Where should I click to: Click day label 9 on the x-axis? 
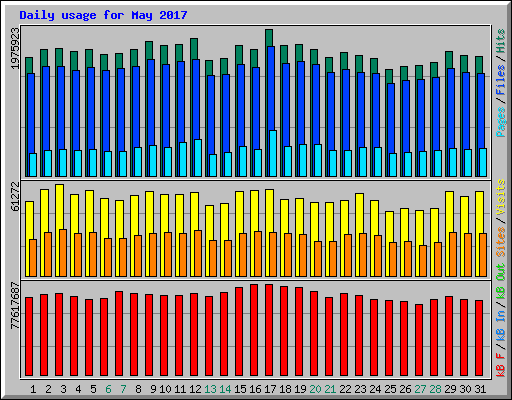[x=153, y=389]
